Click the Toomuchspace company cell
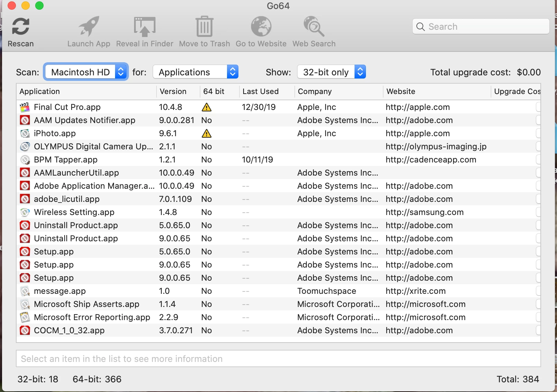557x392 pixels. [x=327, y=291]
